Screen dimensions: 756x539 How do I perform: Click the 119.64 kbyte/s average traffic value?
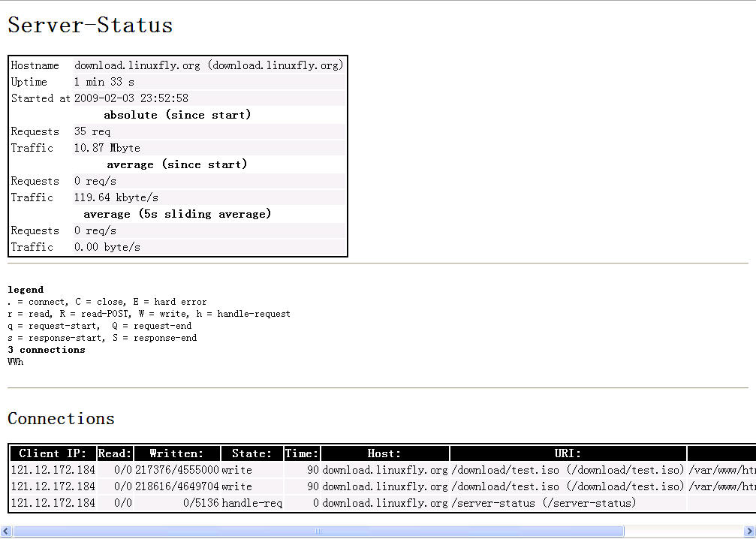coord(116,197)
